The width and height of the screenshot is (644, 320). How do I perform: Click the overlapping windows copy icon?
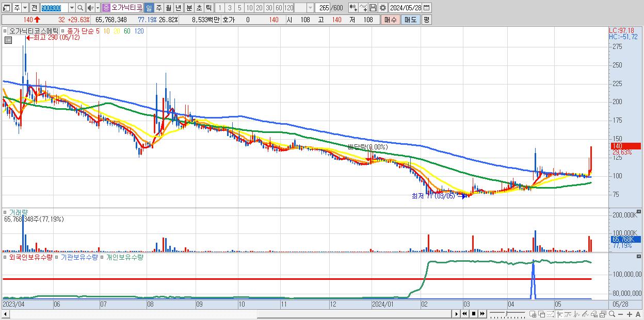(x=541, y=314)
